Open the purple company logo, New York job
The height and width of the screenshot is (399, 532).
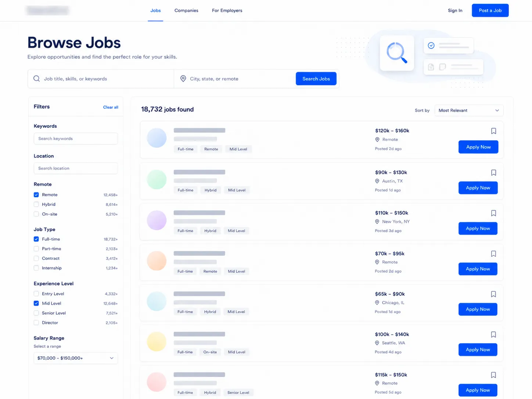[157, 220]
